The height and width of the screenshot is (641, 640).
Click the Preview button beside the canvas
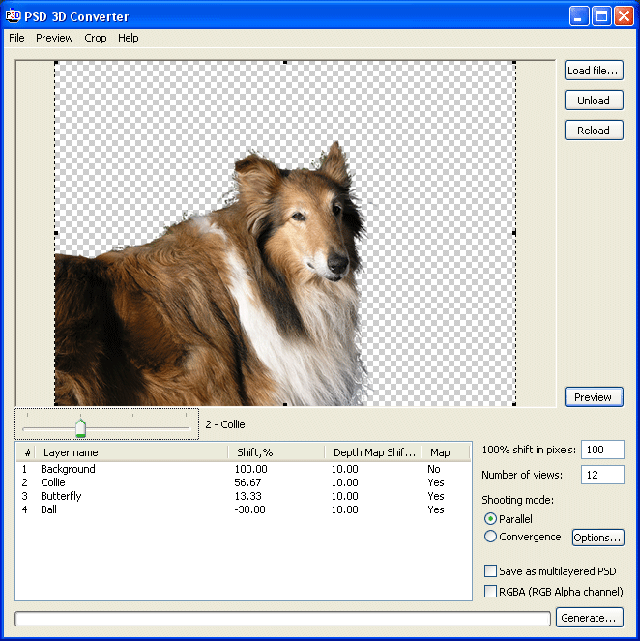[x=594, y=397]
